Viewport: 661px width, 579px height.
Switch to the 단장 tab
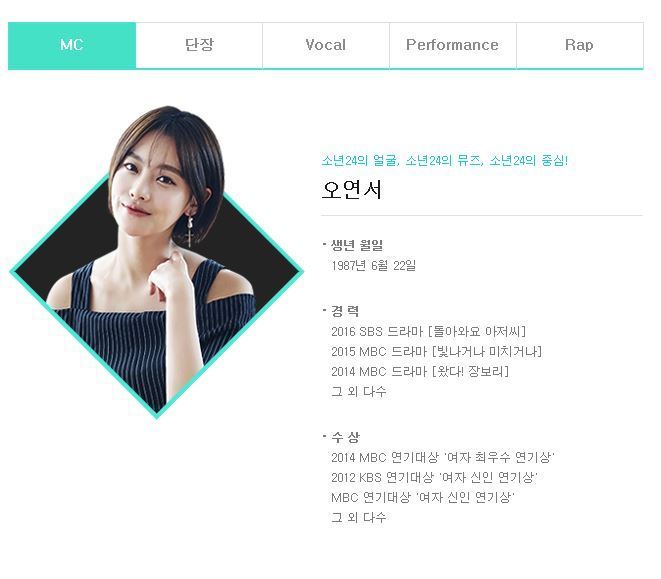(x=199, y=45)
